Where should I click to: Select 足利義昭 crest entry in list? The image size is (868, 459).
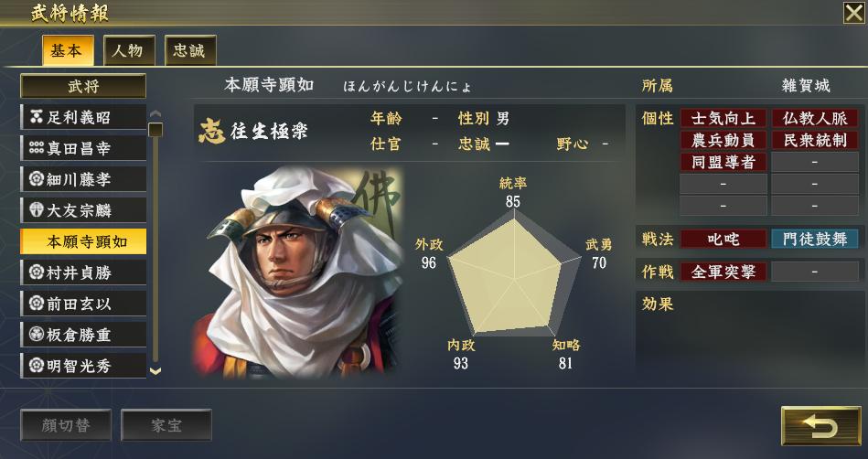pyautogui.click(x=83, y=117)
